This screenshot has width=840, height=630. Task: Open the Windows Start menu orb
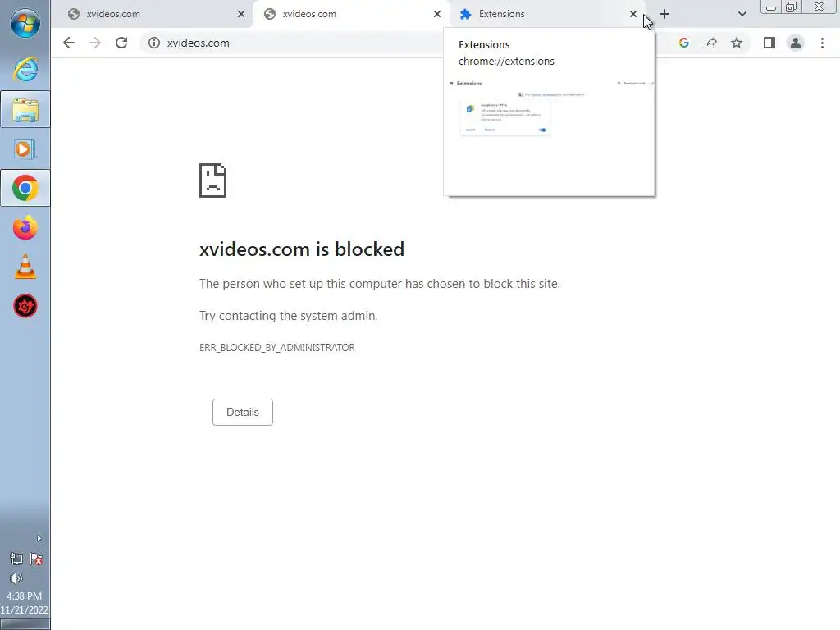coord(25,24)
